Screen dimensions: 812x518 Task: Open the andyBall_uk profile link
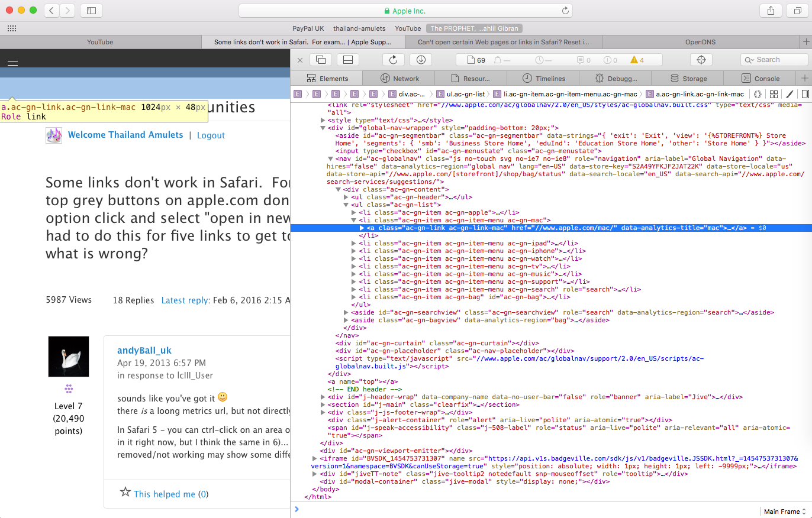pos(144,351)
